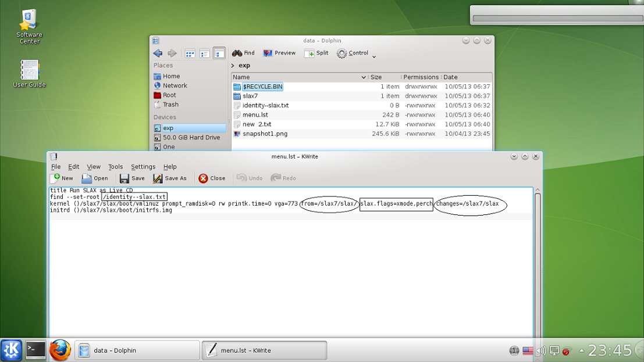Click the KWrite scrollbar up arrow
This screenshot has width=644, height=362.
pos(538,190)
